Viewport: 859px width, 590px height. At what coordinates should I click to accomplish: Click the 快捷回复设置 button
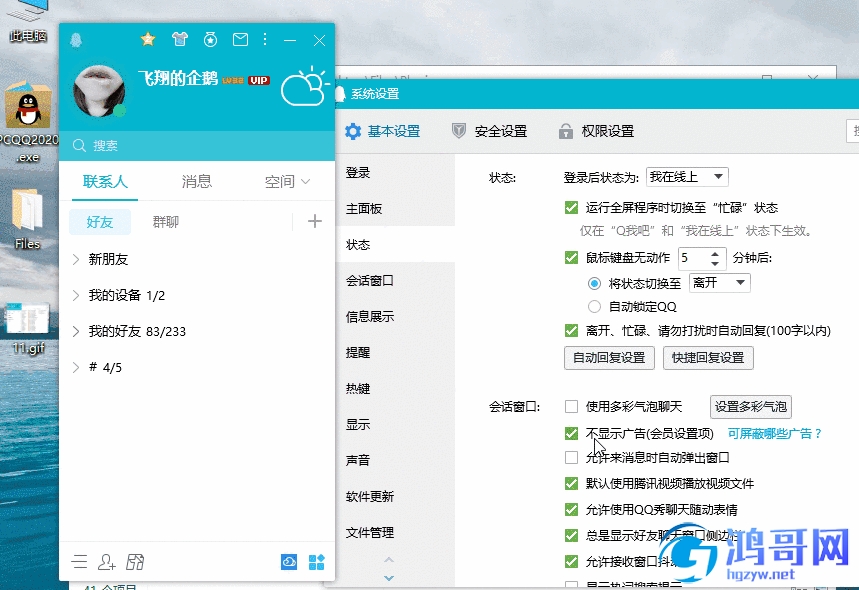click(708, 358)
